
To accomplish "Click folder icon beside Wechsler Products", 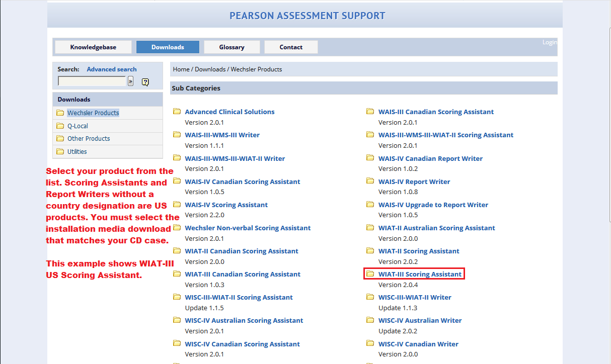I will coord(60,113).
